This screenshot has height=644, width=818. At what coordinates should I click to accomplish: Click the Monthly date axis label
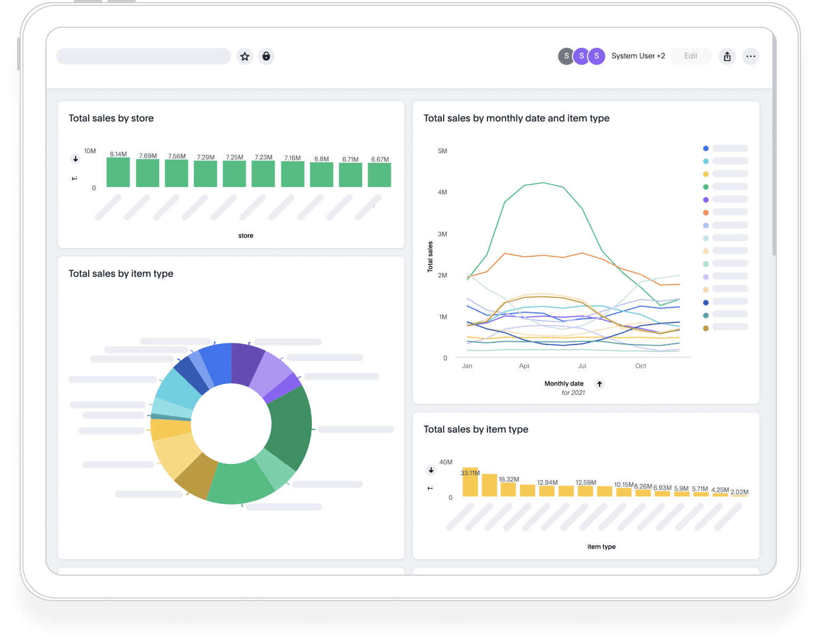point(564,383)
